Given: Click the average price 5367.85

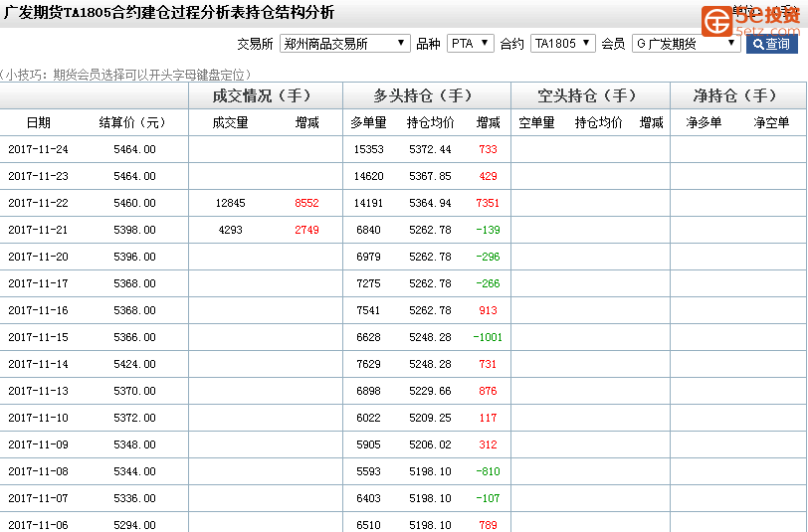Looking at the screenshot, I should point(430,176).
